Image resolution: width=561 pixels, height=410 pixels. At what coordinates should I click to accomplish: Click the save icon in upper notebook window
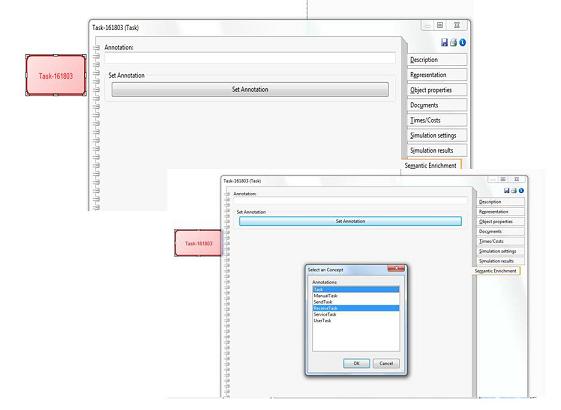[x=444, y=43]
